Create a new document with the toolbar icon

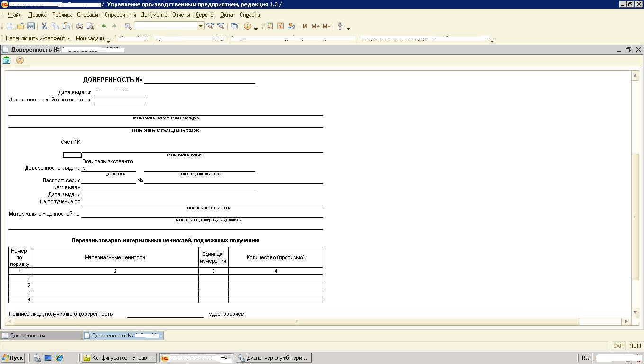click(9, 27)
